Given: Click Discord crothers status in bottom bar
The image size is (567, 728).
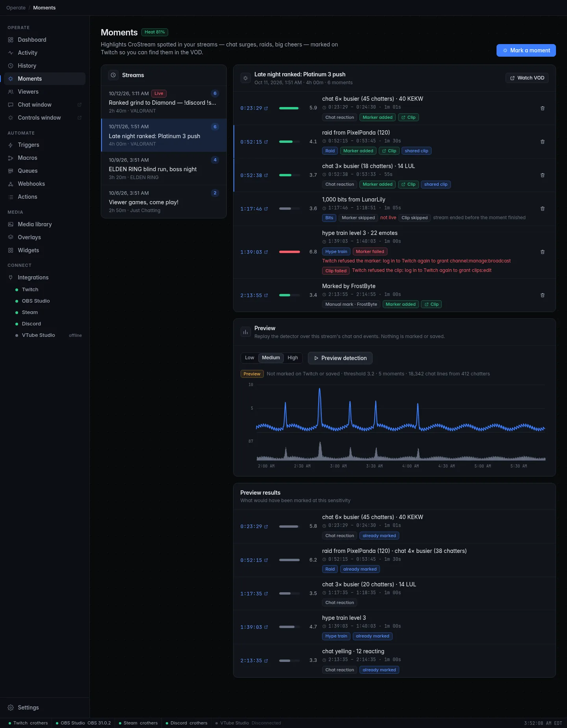Looking at the screenshot, I should (x=186, y=723).
